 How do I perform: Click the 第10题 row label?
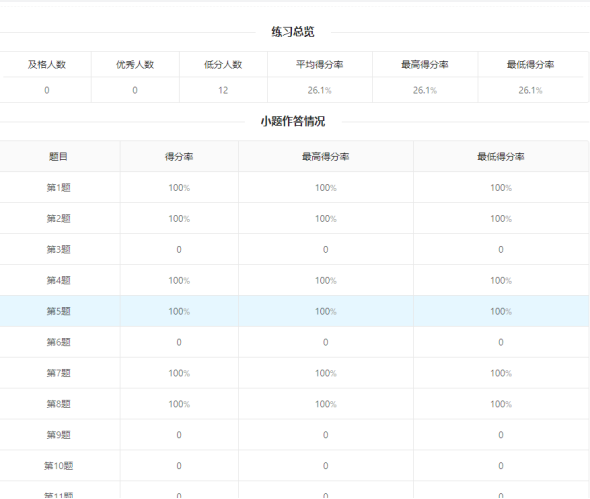(58, 466)
